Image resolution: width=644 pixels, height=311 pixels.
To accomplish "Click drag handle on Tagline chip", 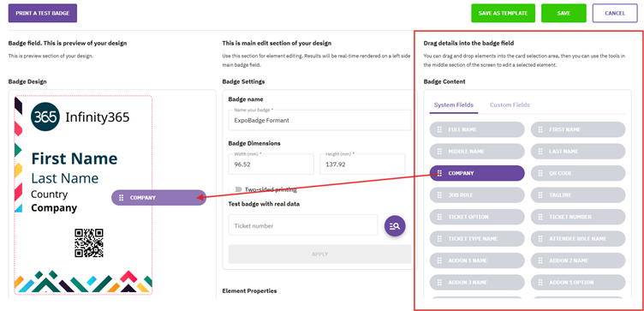I will coord(540,194).
